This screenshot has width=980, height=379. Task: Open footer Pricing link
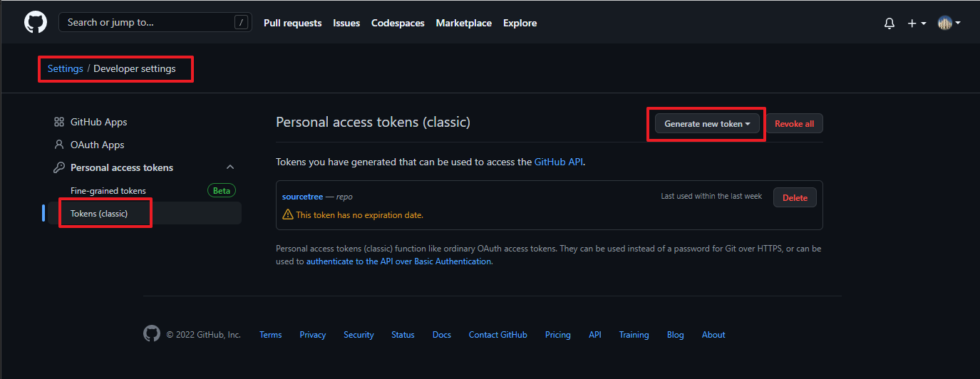point(558,335)
